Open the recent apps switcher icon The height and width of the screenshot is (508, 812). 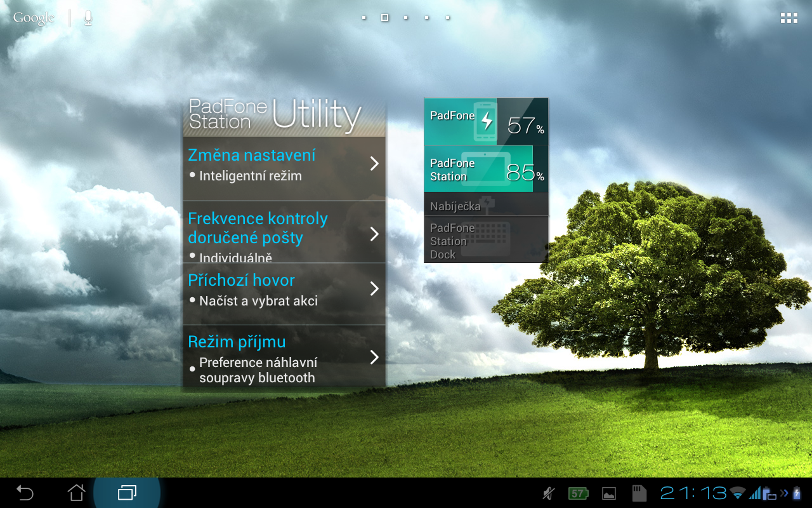pyautogui.click(x=126, y=492)
